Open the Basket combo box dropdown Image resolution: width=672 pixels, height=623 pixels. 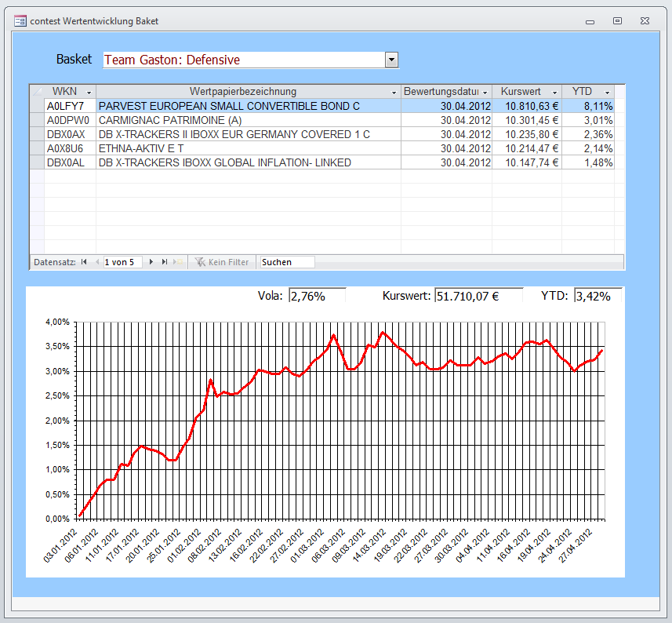[x=392, y=60]
